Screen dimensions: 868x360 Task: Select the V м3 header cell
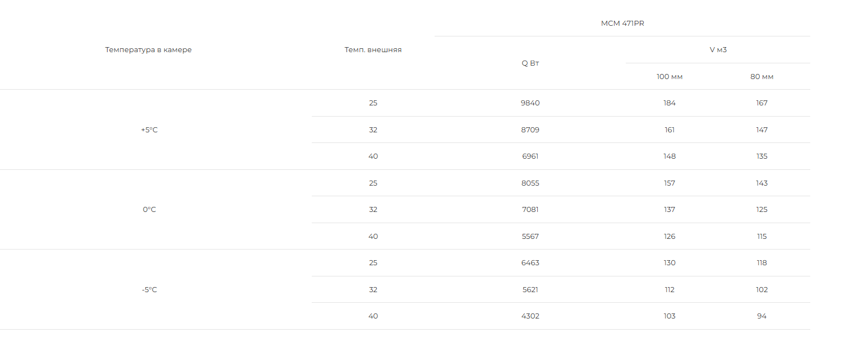pyautogui.click(x=718, y=50)
